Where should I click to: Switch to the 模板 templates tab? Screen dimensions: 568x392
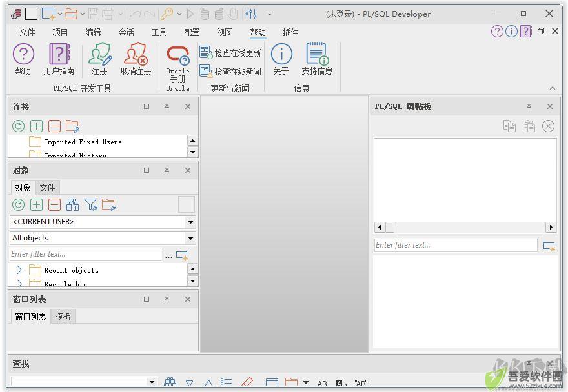63,317
